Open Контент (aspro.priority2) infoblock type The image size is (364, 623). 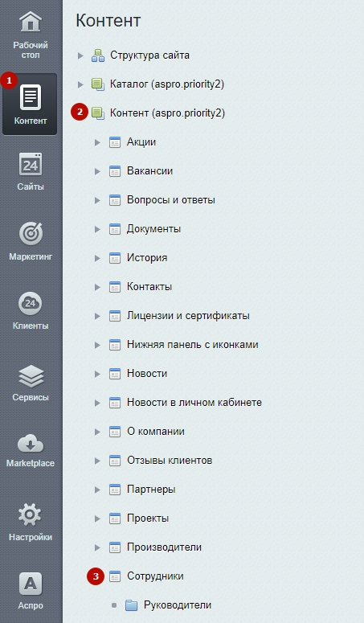(167, 113)
